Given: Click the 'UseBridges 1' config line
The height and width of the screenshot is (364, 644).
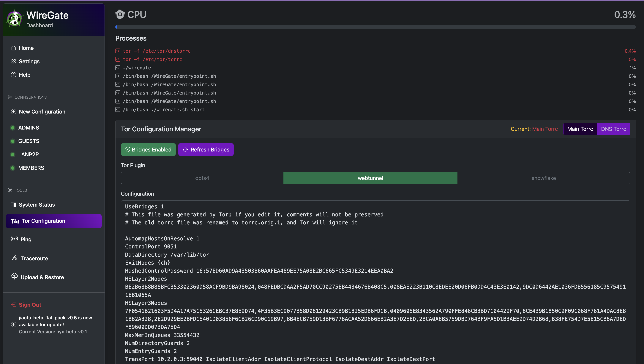Looking at the screenshot, I should coord(144,207).
